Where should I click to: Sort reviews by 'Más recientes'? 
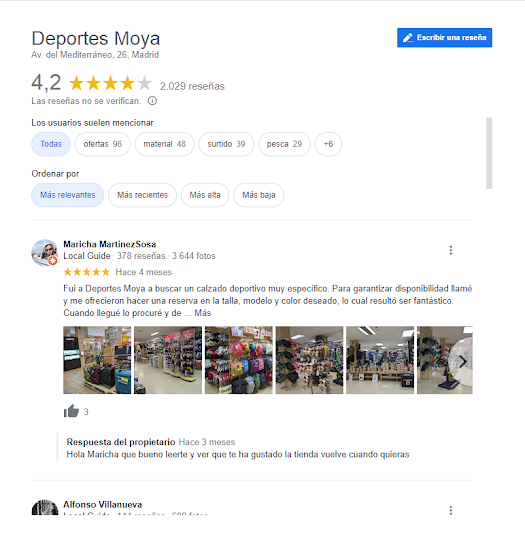point(142,195)
